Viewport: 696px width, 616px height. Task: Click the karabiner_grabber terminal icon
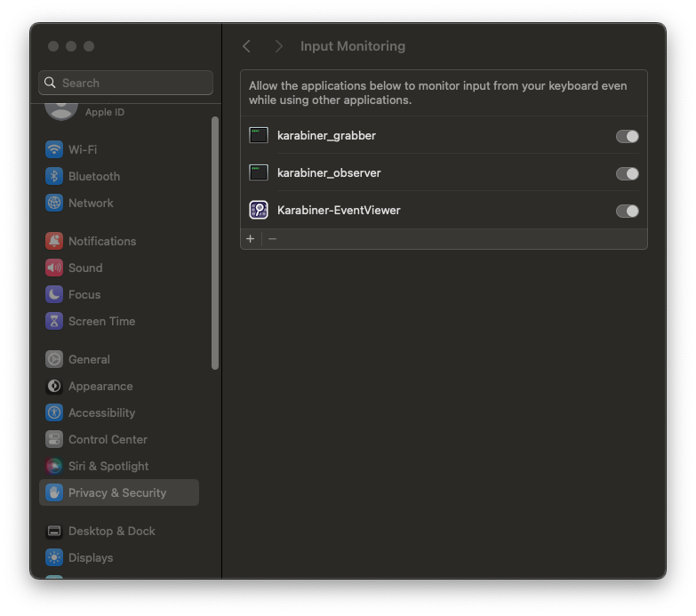pyautogui.click(x=259, y=135)
